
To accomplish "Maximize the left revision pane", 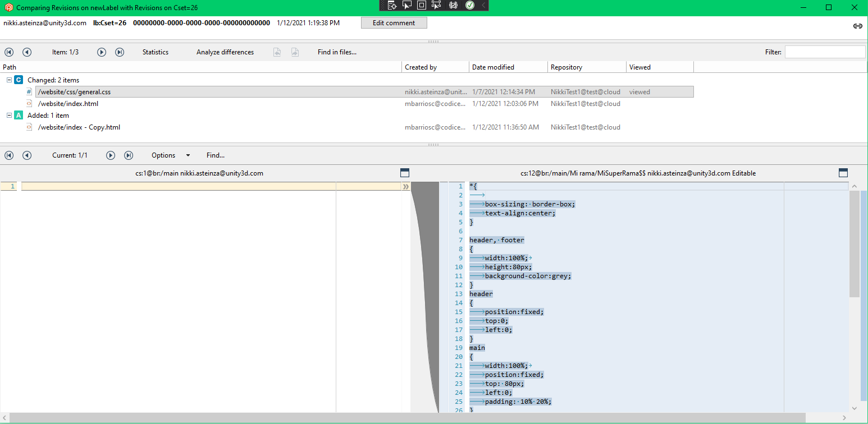I will [x=405, y=173].
